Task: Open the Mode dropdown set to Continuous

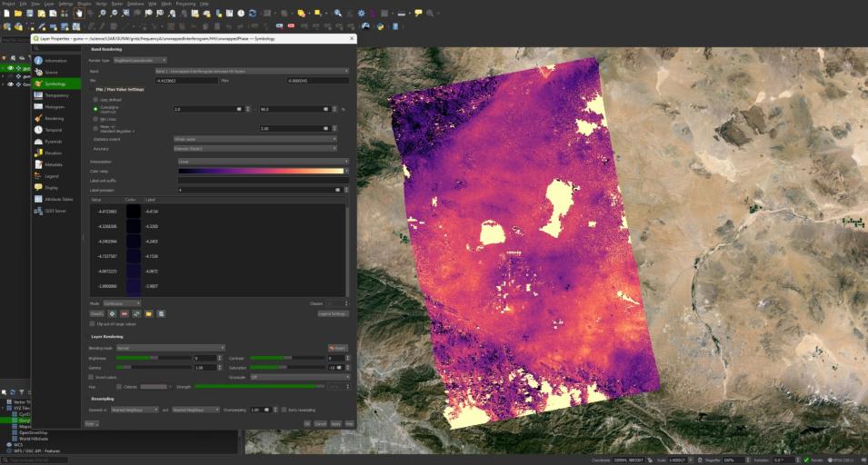Action: point(123,303)
